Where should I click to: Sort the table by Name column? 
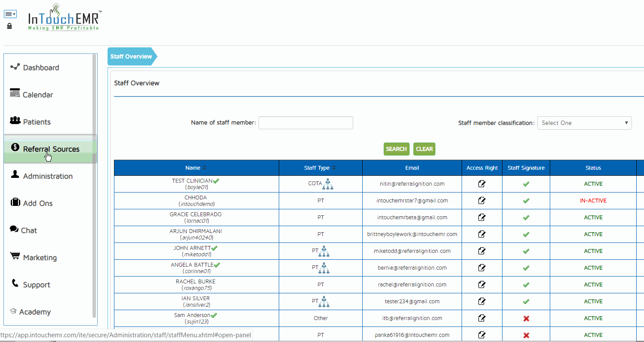(196, 168)
